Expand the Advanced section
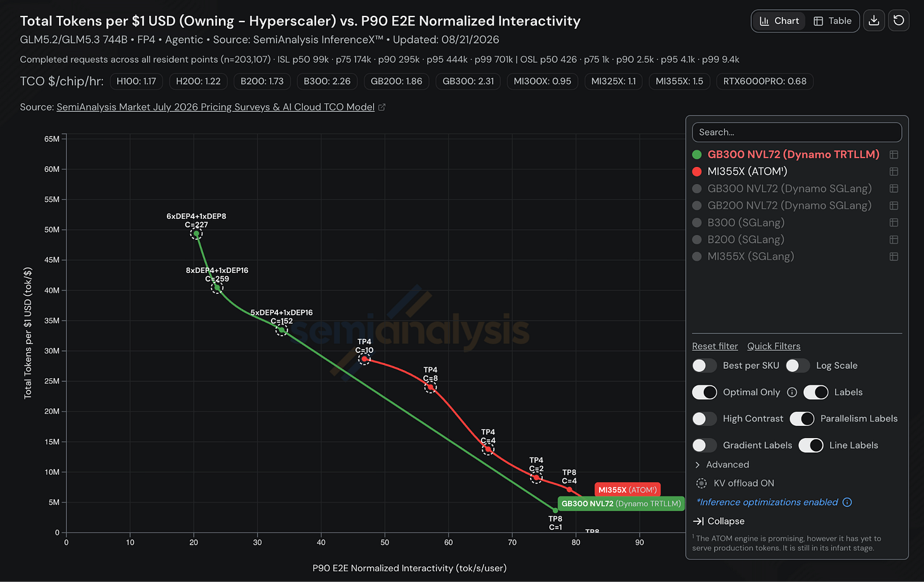Screen dimensions: 924x582 [x=722, y=465]
